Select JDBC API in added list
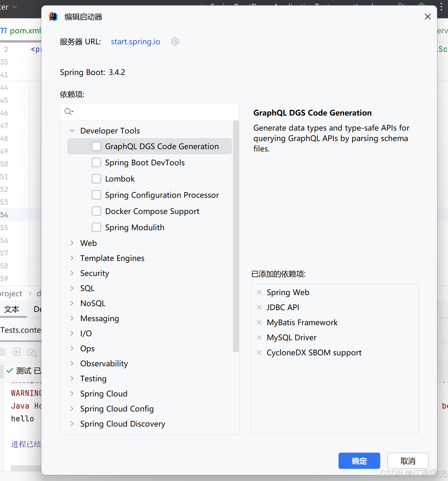This screenshot has height=481, width=448. click(283, 307)
